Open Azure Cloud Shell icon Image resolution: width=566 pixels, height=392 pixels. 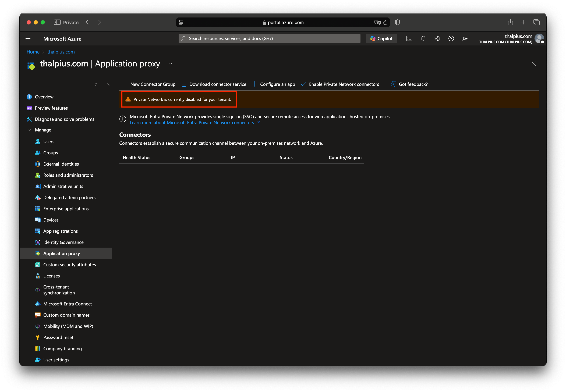click(x=409, y=39)
